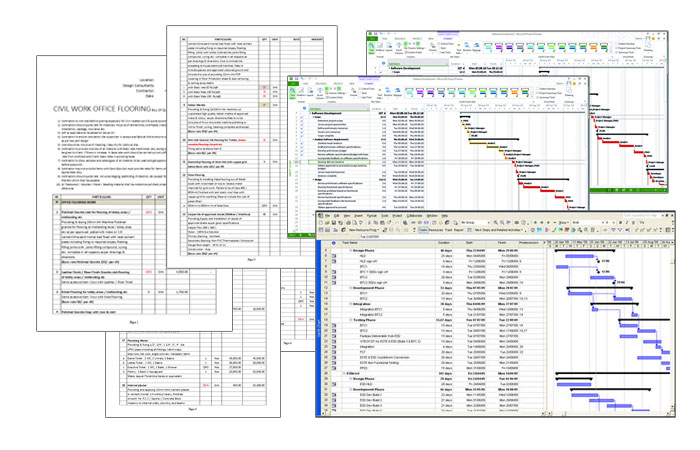700x450 pixels.
Task: Click the Duration column header in the front window
Action: [444, 243]
